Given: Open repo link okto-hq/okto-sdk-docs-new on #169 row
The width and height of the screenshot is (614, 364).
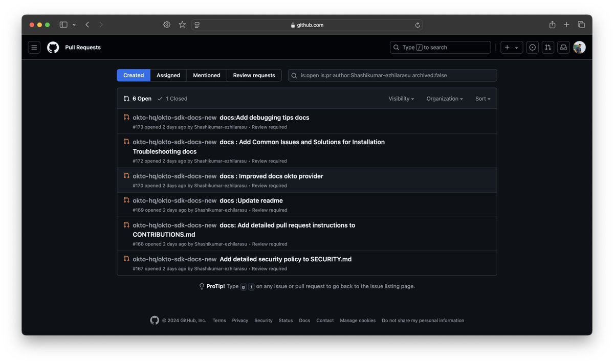Looking at the screenshot, I should point(174,201).
